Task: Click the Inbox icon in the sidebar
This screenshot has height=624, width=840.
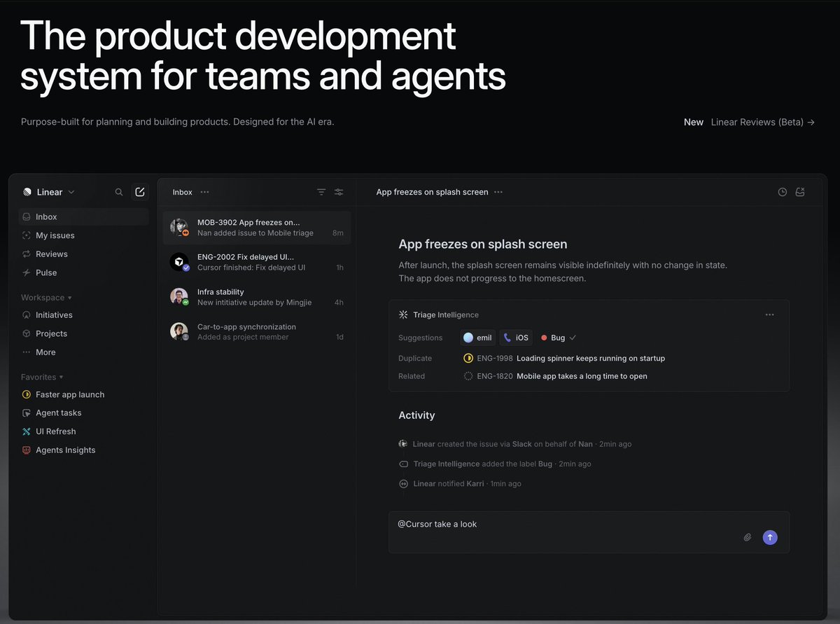Action: (27, 217)
